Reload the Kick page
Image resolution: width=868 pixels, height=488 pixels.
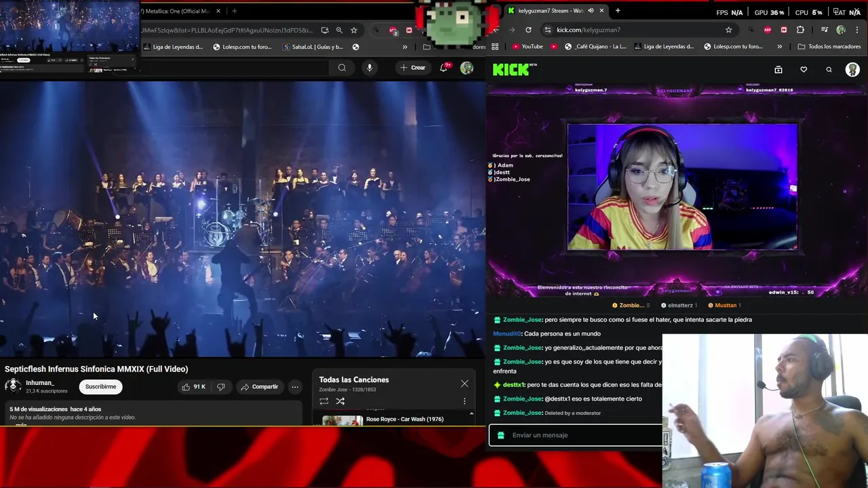[528, 30]
